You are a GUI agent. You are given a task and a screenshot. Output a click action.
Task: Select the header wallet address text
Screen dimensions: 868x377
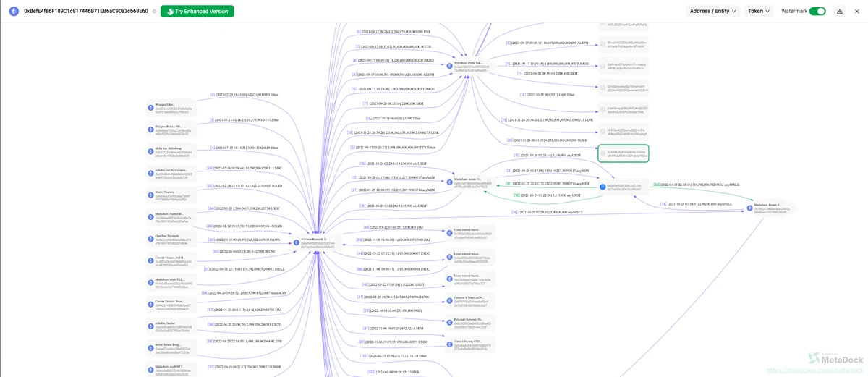(x=86, y=12)
